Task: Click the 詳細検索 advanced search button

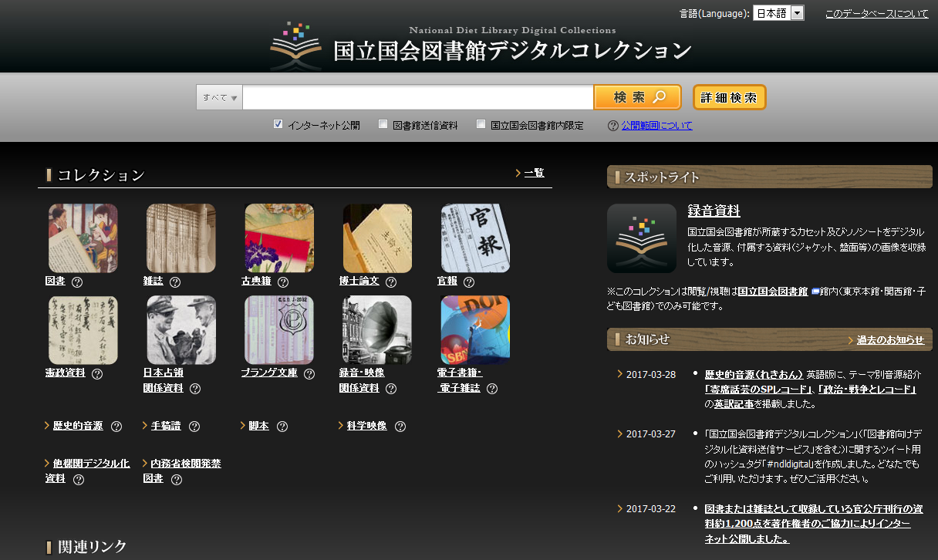Action: [729, 97]
